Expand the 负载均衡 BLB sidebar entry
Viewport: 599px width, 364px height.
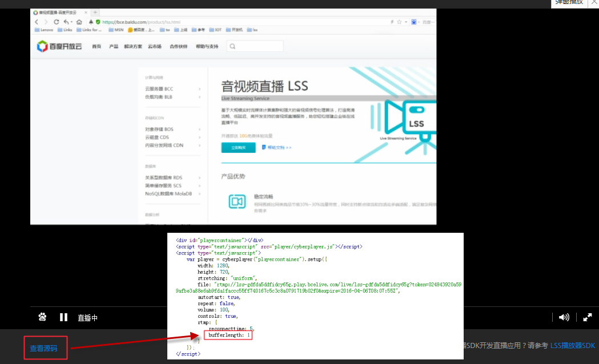point(172,97)
